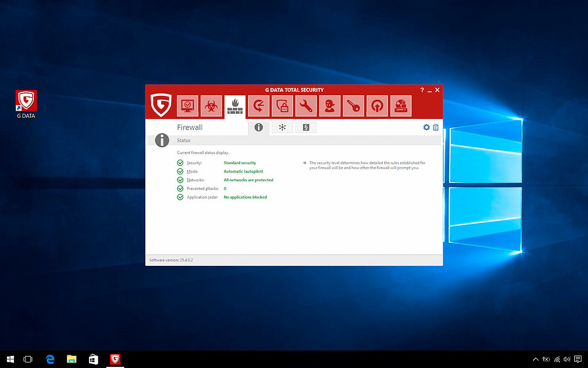Open the Password Manager shield lock icon
588x368 pixels.
(283, 106)
